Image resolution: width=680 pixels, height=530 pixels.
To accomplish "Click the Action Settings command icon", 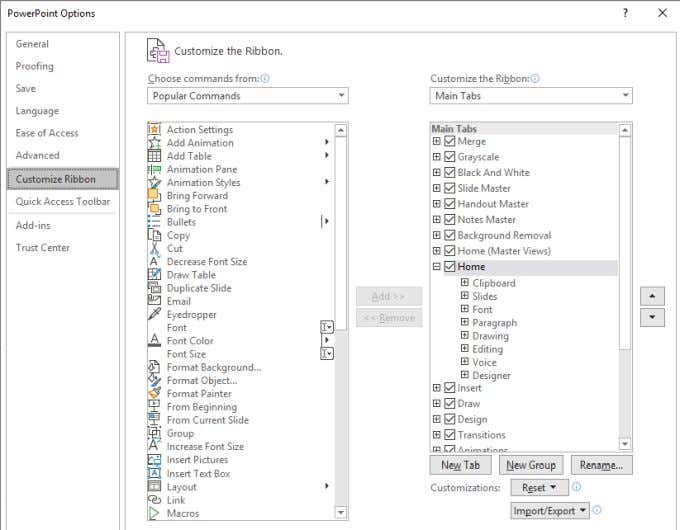I will click(x=154, y=129).
